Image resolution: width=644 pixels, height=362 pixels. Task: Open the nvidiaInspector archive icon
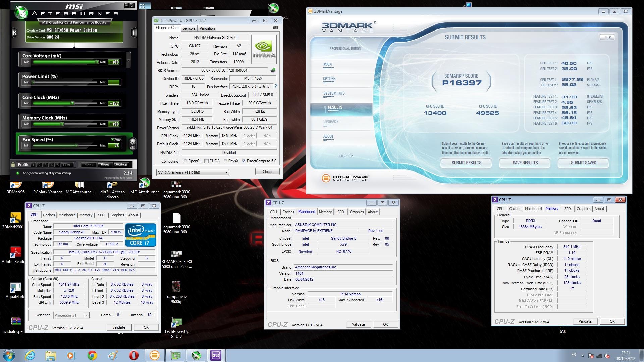pos(13,325)
